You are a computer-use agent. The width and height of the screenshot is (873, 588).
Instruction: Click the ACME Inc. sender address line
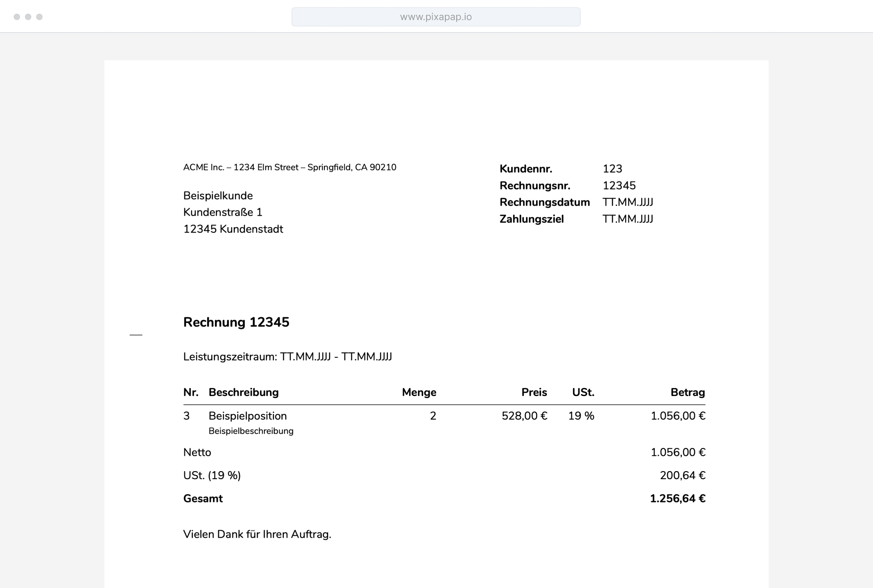click(x=290, y=167)
